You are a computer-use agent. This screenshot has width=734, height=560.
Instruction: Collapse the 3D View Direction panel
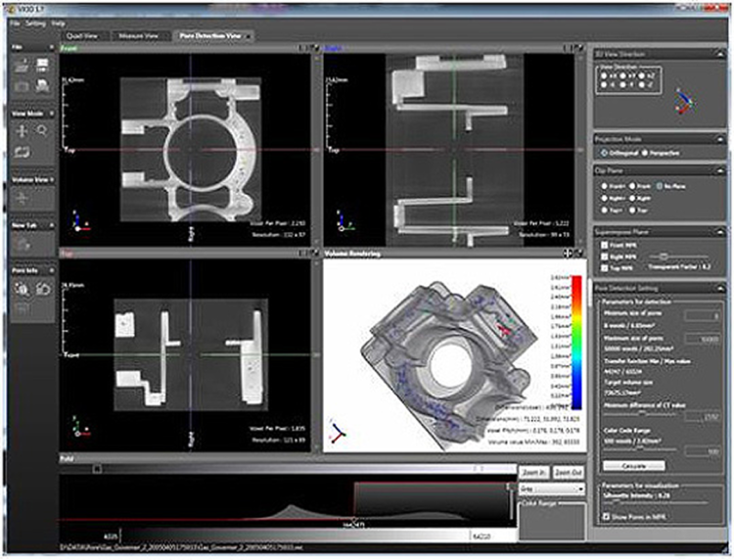pyautogui.click(x=719, y=54)
